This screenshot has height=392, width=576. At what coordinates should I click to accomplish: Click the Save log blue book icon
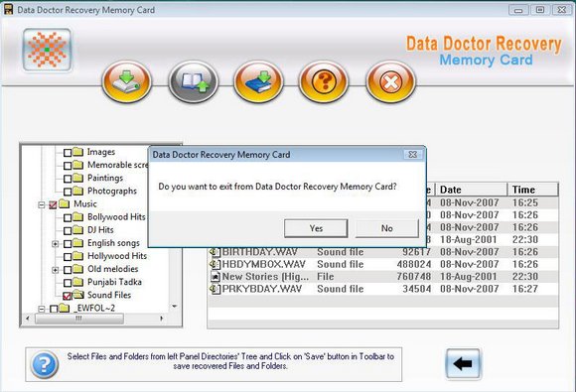tap(258, 81)
